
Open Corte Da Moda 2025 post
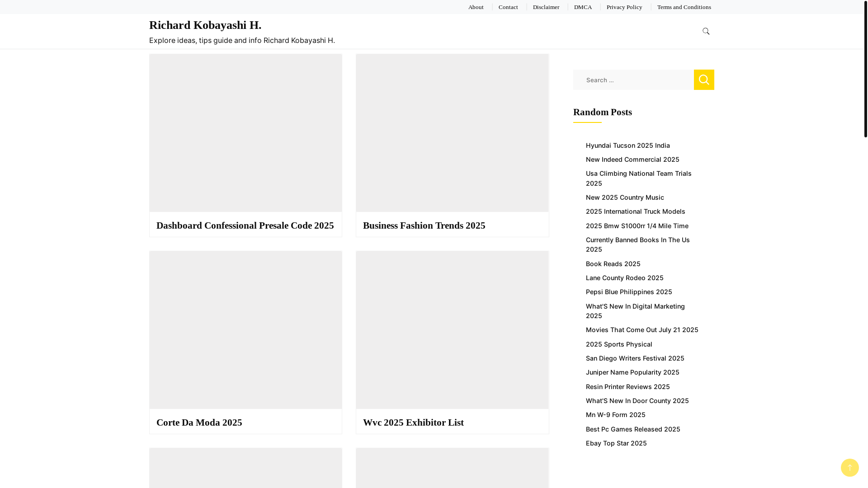(x=199, y=422)
